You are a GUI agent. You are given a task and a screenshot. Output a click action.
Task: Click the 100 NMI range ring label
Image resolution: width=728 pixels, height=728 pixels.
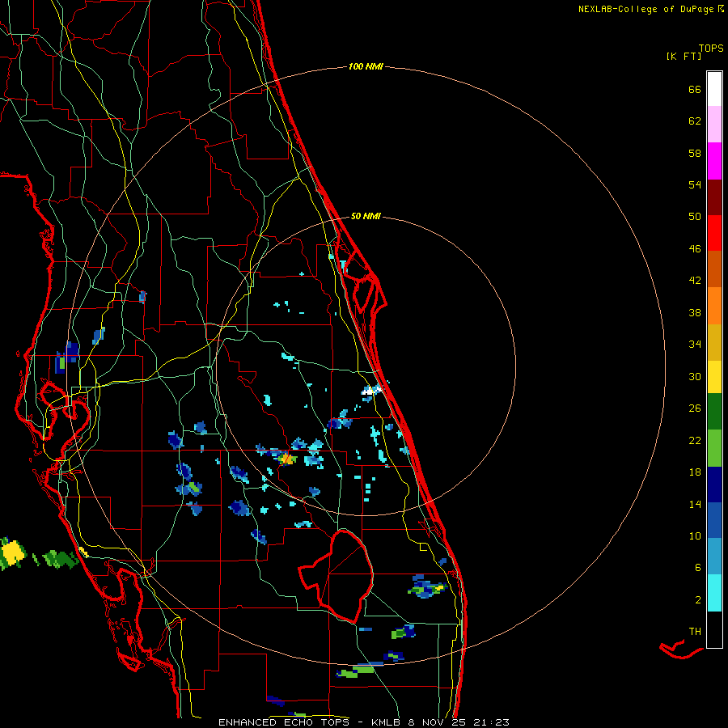tap(366, 67)
